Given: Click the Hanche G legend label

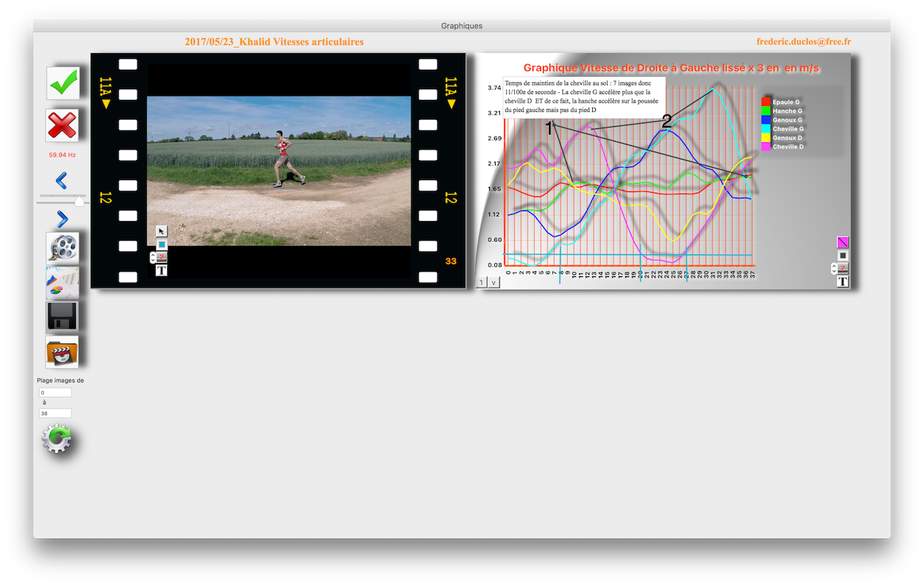Looking at the screenshot, I should pyautogui.click(x=788, y=111).
